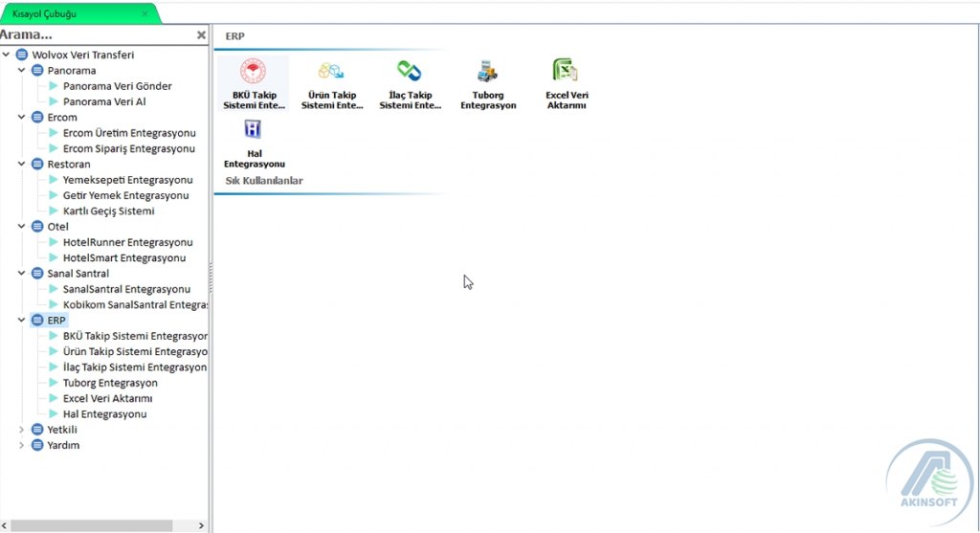
Task: Click arrow icon beside Hal Entegrasyonu tree row
Action: 54,414
